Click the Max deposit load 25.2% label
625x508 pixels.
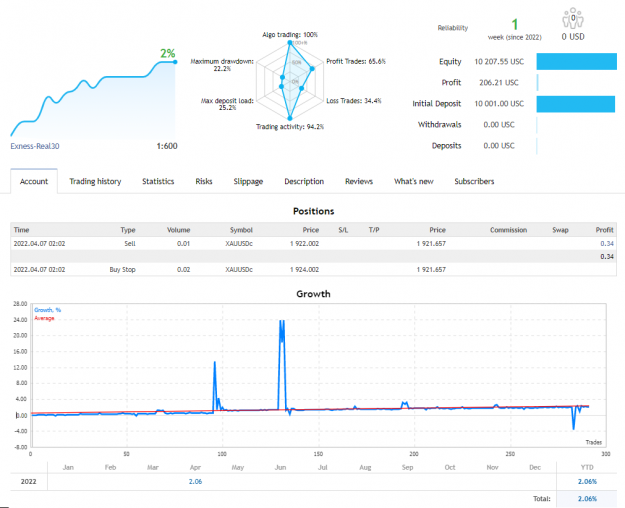[x=227, y=104]
